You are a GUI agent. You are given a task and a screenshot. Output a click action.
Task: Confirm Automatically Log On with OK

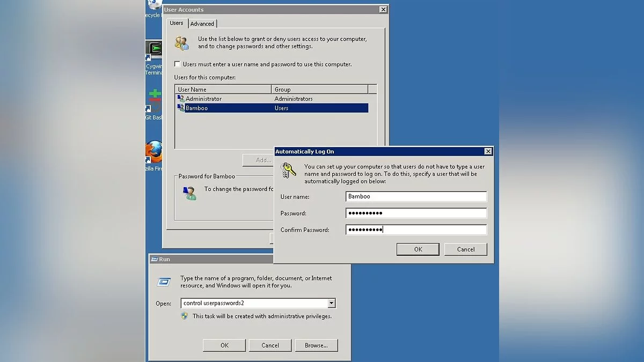(418, 249)
